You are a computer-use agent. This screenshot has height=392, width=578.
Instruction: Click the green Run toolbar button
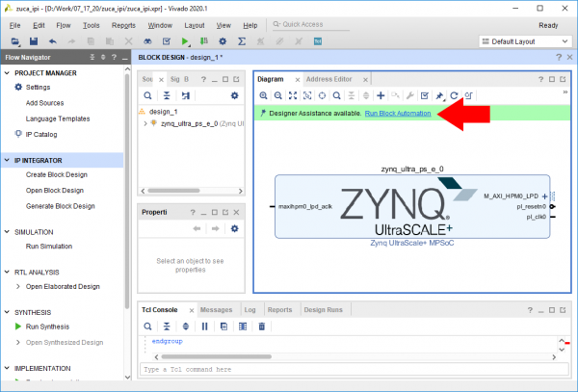(x=185, y=41)
